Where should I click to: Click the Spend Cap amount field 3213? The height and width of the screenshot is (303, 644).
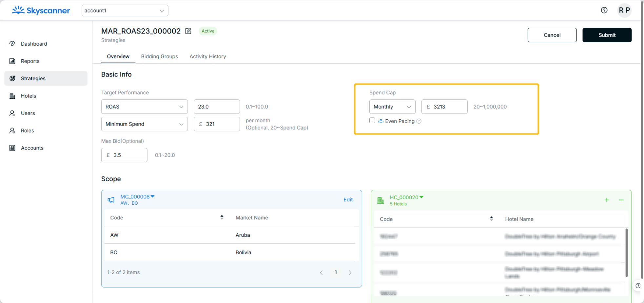(x=444, y=107)
